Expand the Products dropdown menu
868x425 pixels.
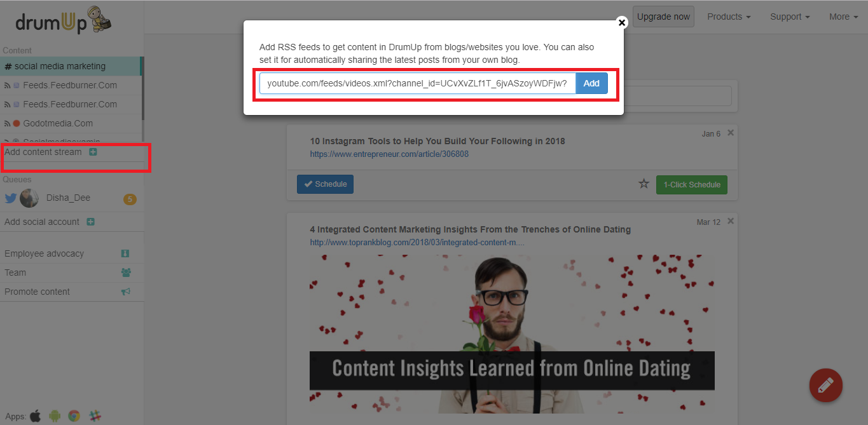[729, 17]
